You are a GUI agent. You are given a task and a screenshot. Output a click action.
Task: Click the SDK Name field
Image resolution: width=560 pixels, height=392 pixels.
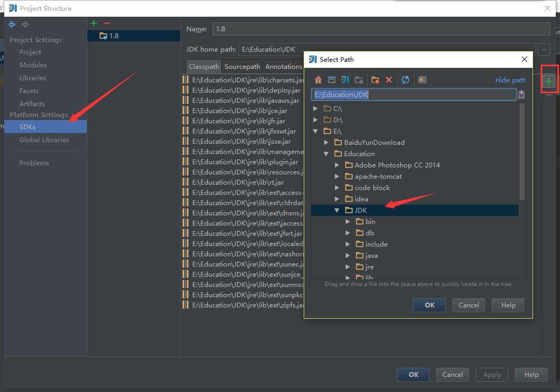381,29
